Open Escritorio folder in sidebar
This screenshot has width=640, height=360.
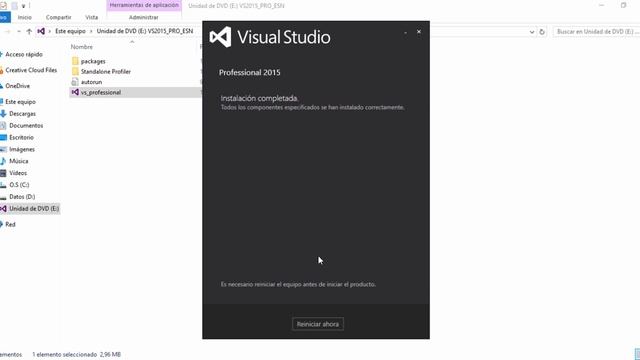[21, 138]
